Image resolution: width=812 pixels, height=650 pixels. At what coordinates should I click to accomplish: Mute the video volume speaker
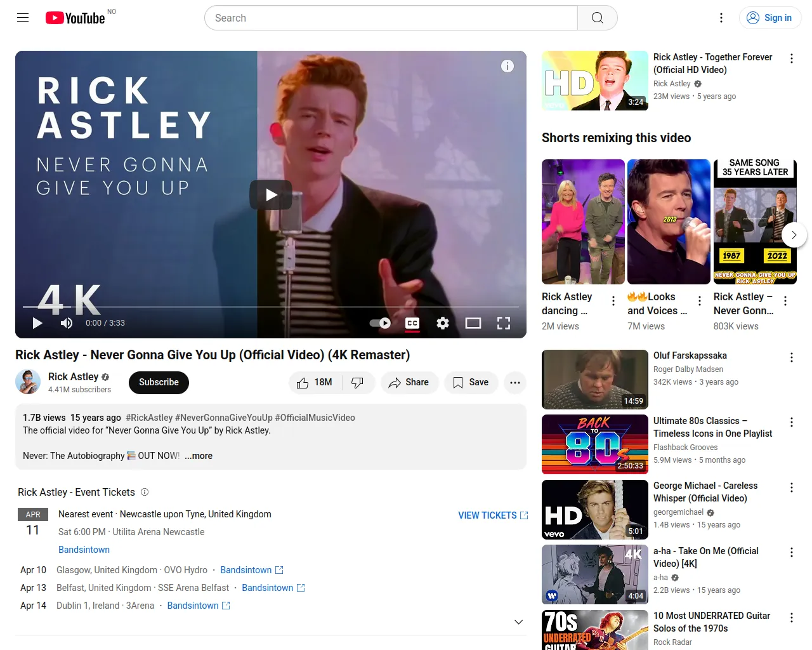click(x=67, y=323)
